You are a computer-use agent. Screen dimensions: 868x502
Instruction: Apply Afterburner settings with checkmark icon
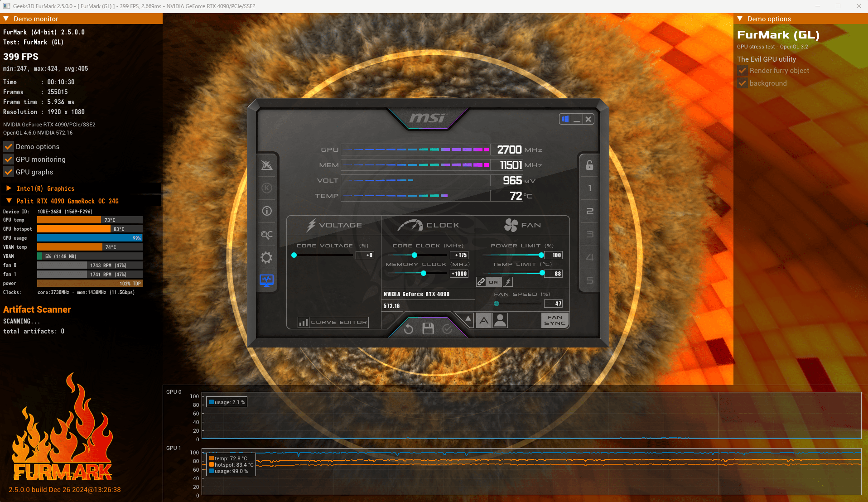pos(447,329)
